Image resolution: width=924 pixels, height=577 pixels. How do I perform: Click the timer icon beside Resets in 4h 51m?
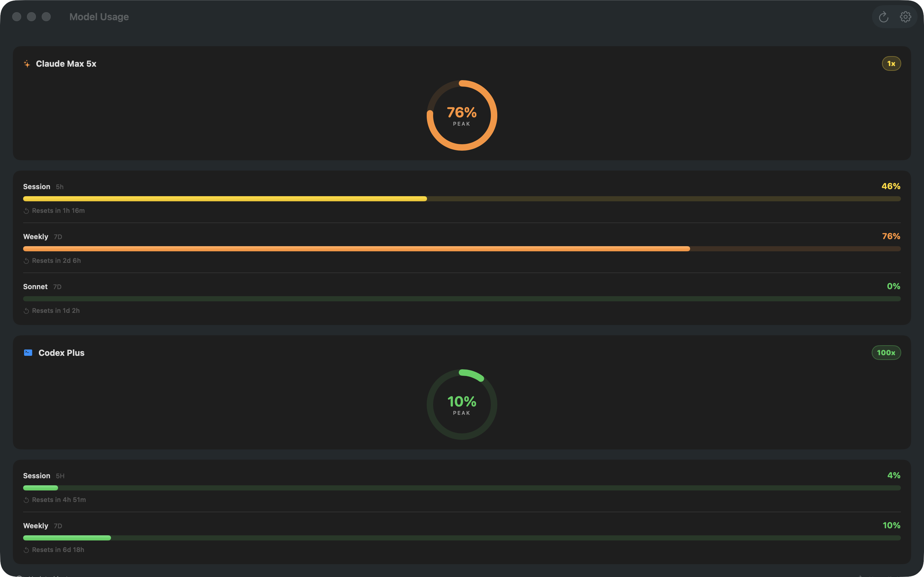click(x=26, y=499)
